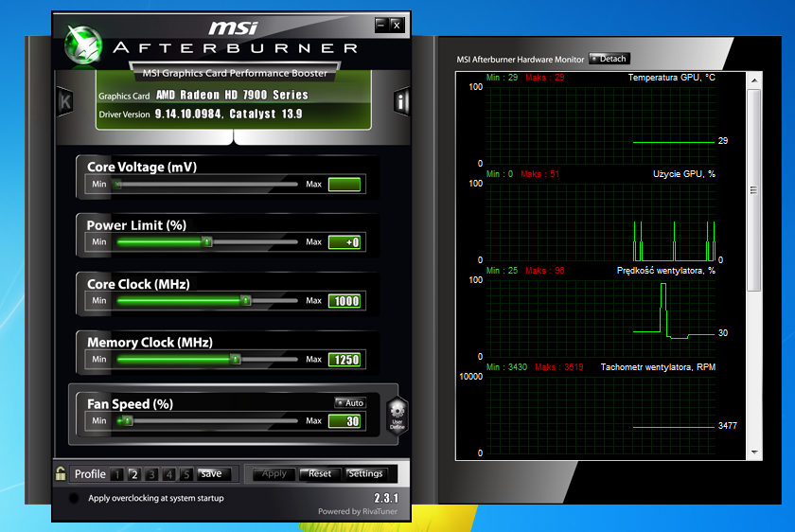The image size is (795, 532).
Task: Select profile slot 2
Action: (x=133, y=474)
